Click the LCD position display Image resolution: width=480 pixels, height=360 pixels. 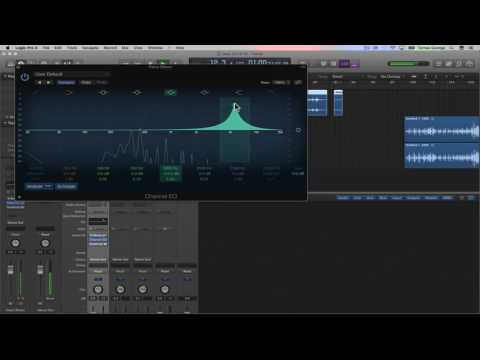tap(239, 62)
